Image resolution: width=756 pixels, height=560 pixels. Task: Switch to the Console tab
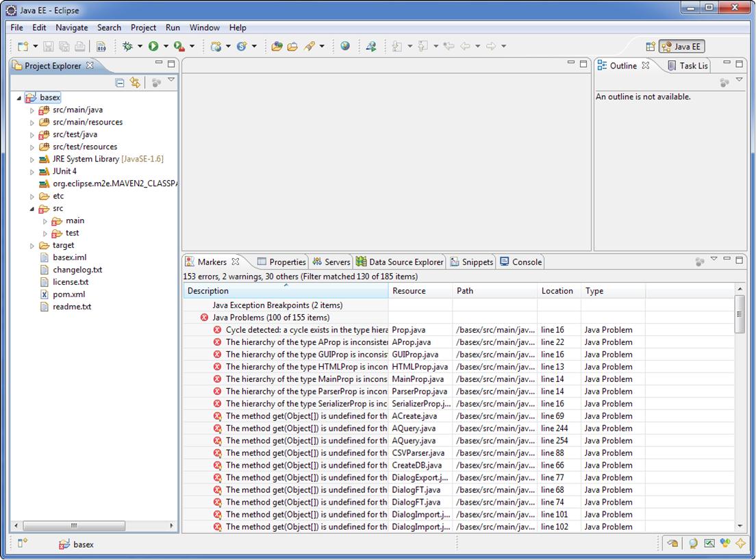coord(520,262)
